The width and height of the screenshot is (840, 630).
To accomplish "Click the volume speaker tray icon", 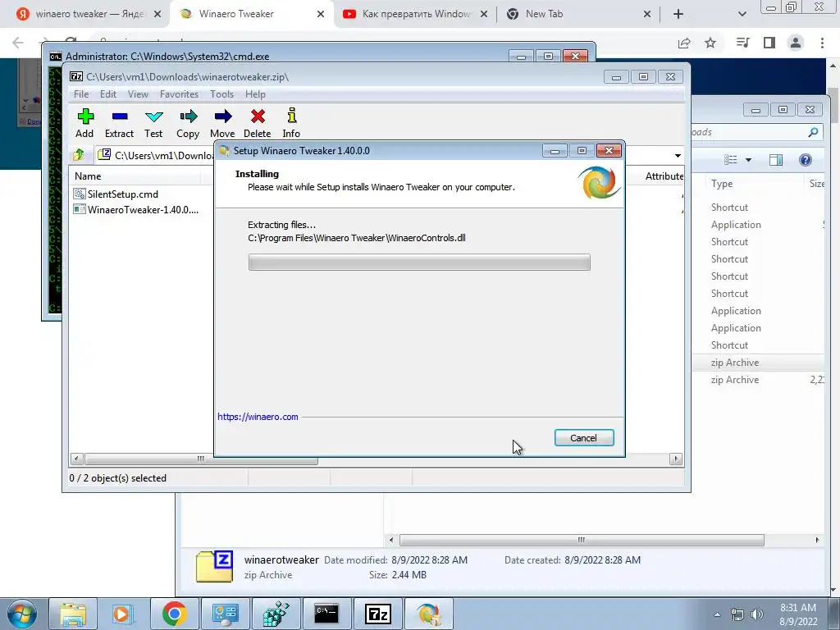I will pos(756,614).
